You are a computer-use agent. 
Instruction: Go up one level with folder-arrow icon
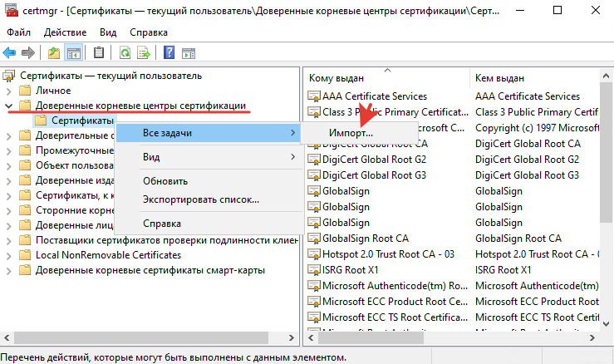(x=54, y=52)
